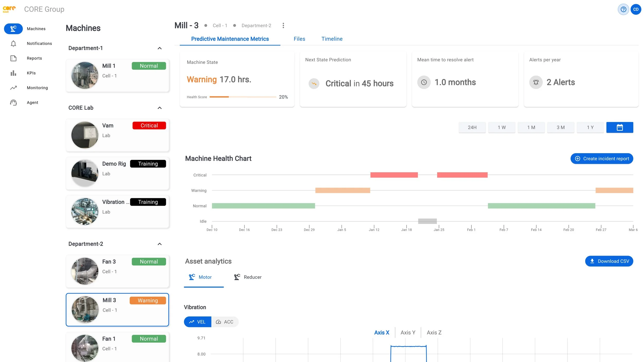This screenshot has height=362, width=644.
Task: Open the help question mark icon
Action: (x=623, y=10)
